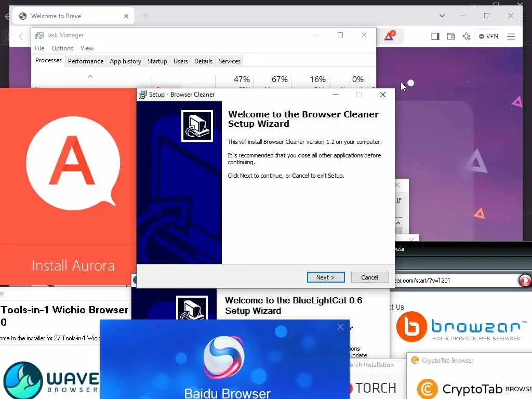Click the Browzar red go button

(x=525, y=280)
